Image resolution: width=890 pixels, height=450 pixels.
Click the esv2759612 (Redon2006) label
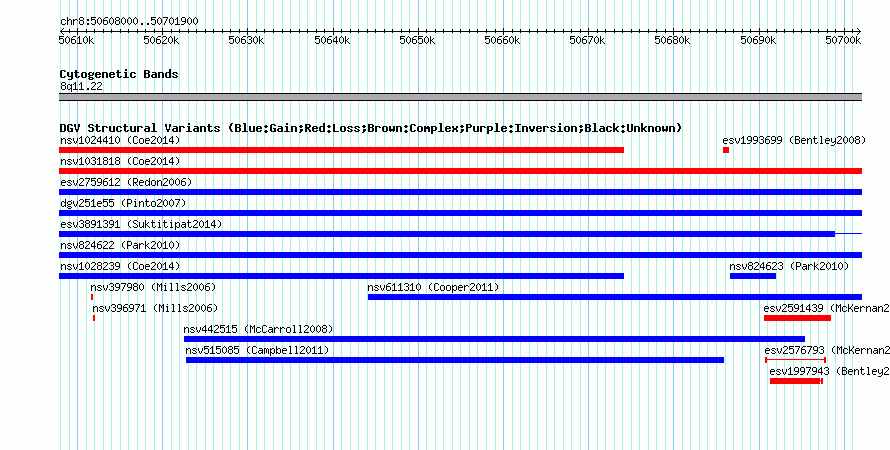pos(126,182)
